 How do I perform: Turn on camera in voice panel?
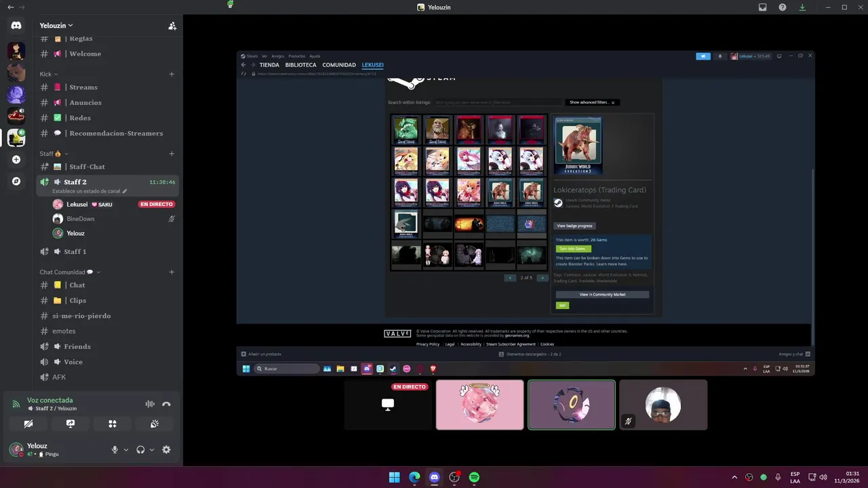click(28, 424)
